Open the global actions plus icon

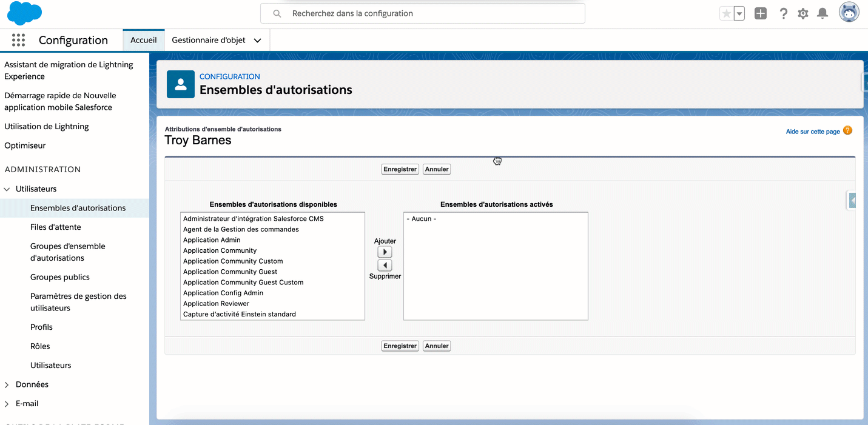(x=761, y=13)
